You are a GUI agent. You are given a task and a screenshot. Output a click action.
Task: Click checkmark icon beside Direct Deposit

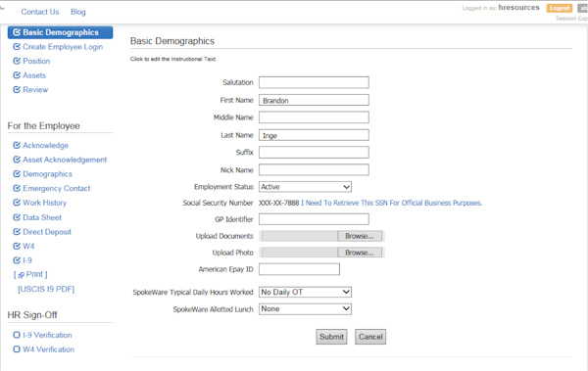pos(17,232)
